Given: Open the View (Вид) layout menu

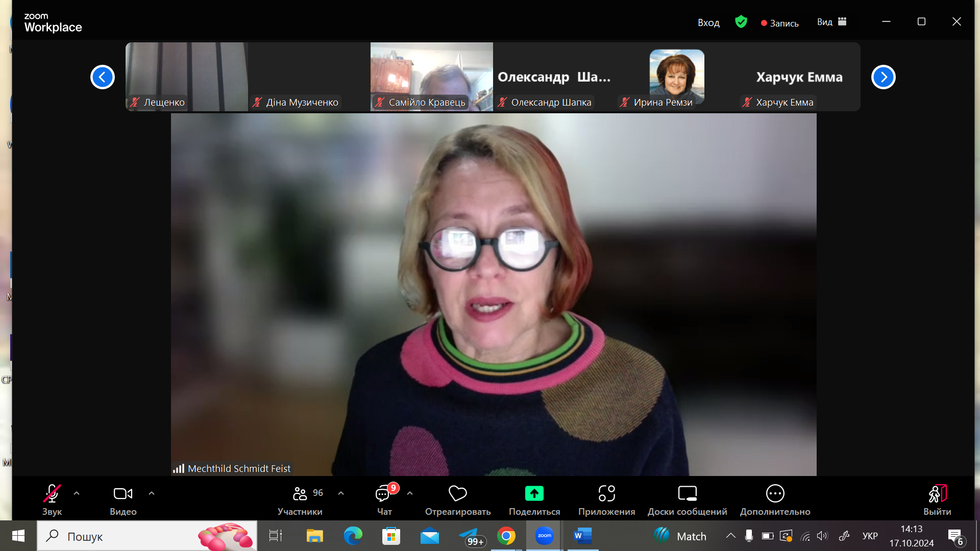Looking at the screenshot, I should coord(831,22).
